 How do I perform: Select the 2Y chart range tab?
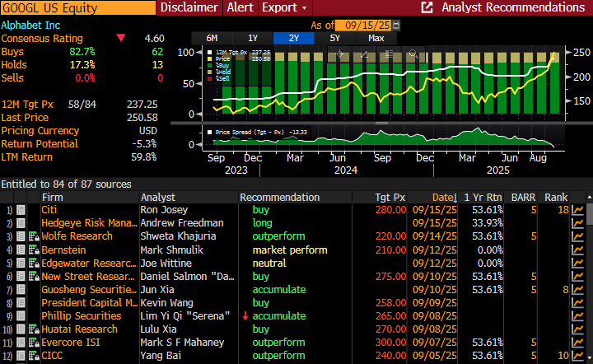(x=293, y=38)
